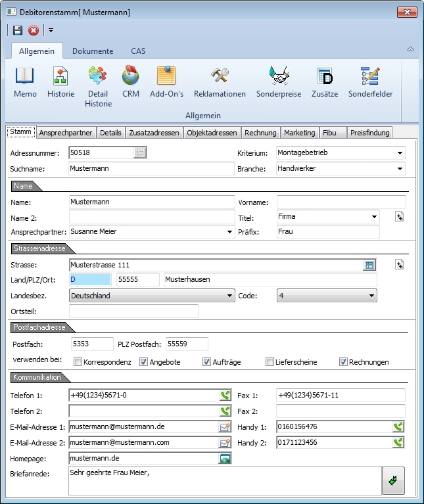Open the Preisfindung tab
The height and width of the screenshot is (504, 424).
pos(369,133)
